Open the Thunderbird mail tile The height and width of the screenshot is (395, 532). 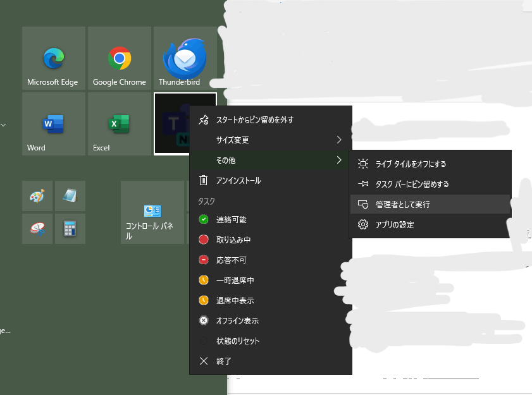click(185, 58)
